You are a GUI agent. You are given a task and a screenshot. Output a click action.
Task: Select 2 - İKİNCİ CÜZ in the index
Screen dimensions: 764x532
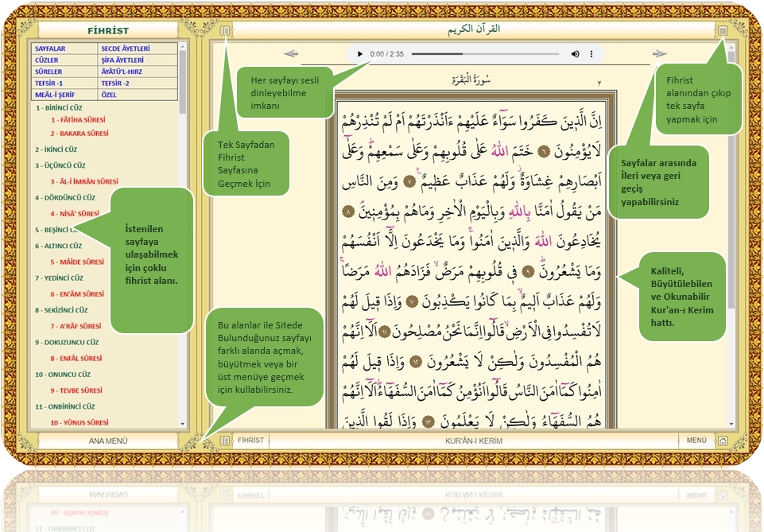coord(56,150)
